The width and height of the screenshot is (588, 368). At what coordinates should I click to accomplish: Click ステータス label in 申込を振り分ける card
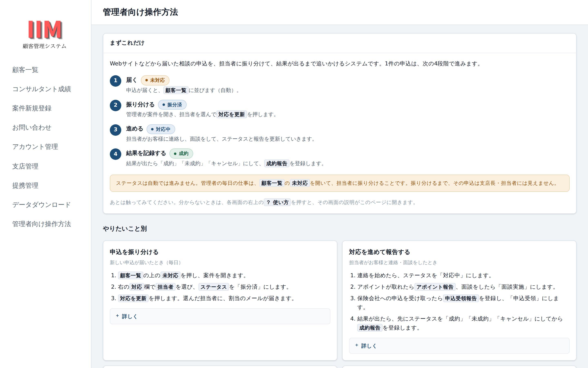coord(214,287)
